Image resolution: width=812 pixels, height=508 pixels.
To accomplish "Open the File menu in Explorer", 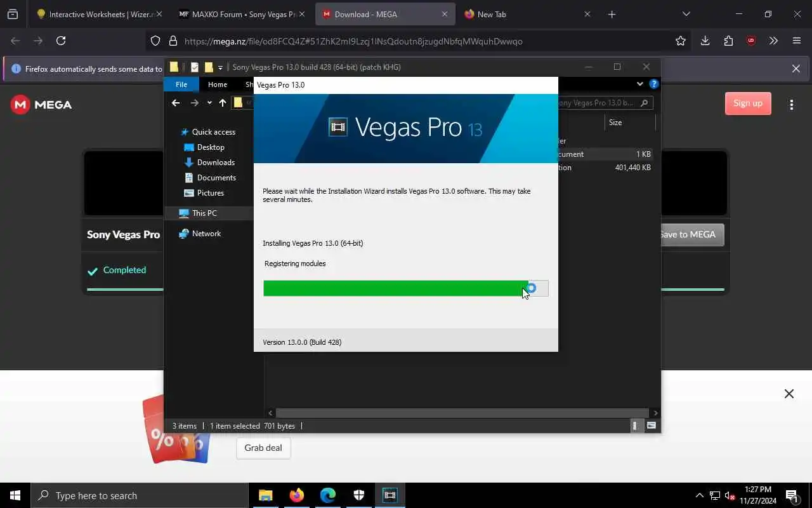I will 181,84.
